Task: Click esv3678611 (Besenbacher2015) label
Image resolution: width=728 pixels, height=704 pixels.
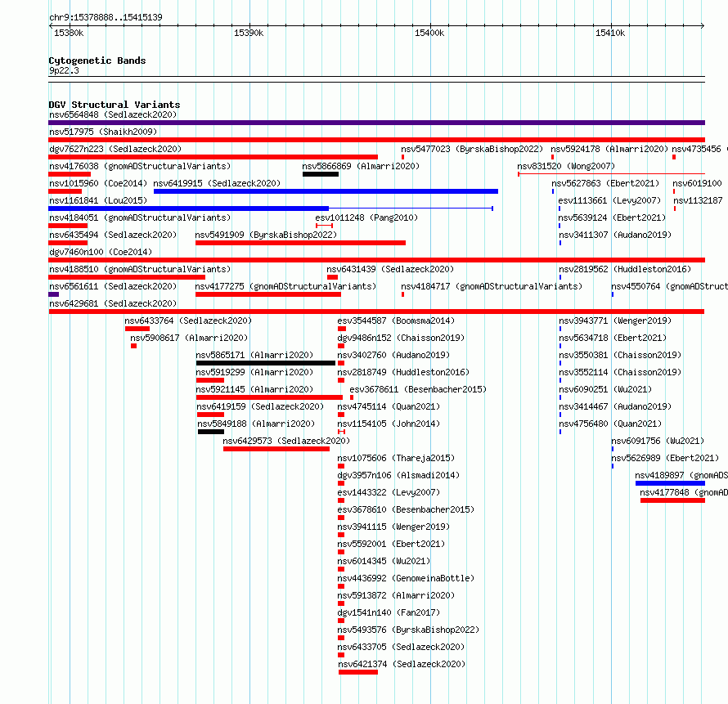Action: [418, 389]
